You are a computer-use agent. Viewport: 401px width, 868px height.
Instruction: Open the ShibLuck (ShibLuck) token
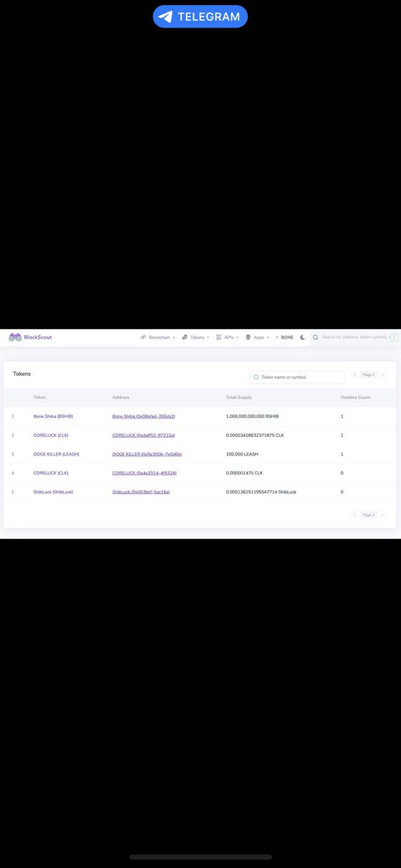click(x=53, y=492)
